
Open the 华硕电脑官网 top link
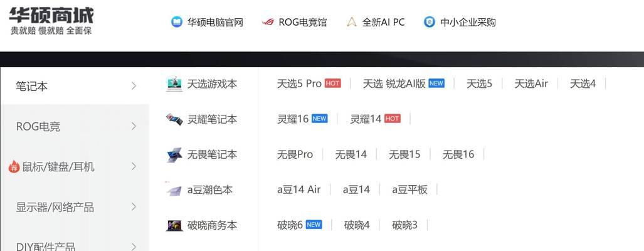(215, 22)
